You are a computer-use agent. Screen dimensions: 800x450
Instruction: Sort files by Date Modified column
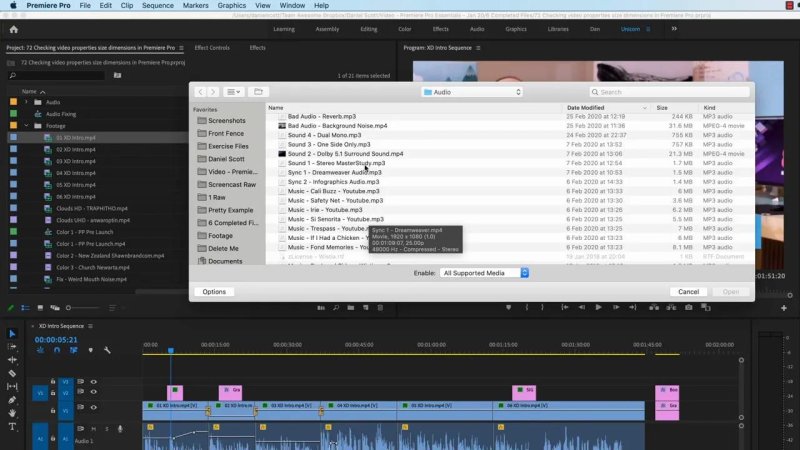click(x=606, y=108)
